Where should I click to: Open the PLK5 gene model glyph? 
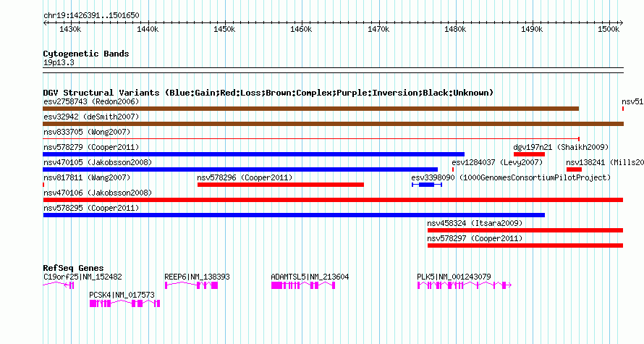(x=465, y=285)
